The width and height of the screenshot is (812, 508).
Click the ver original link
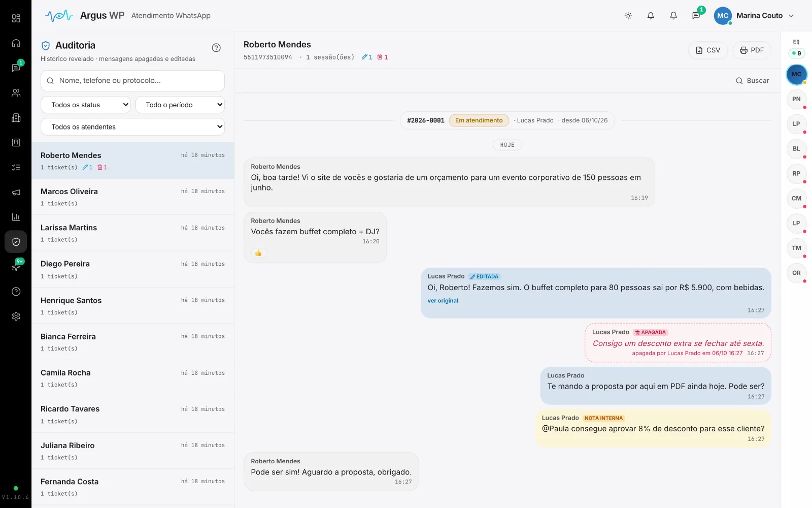pyautogui.click(x=443, y=301)
